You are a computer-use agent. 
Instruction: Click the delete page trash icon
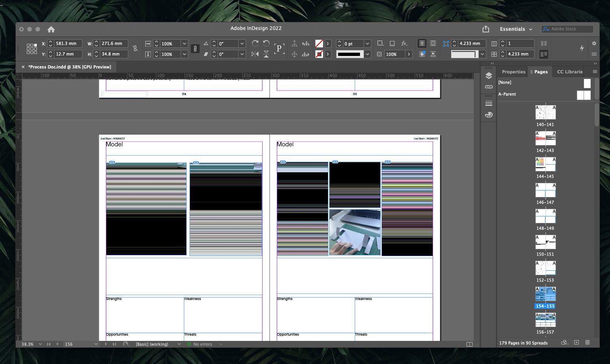click(x=587, y=343)
